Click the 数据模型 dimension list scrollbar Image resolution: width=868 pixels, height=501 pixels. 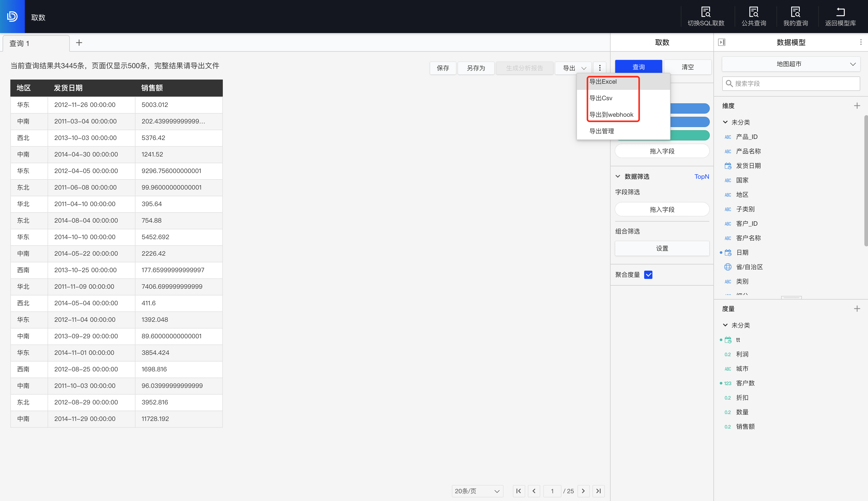coord(866,181)
